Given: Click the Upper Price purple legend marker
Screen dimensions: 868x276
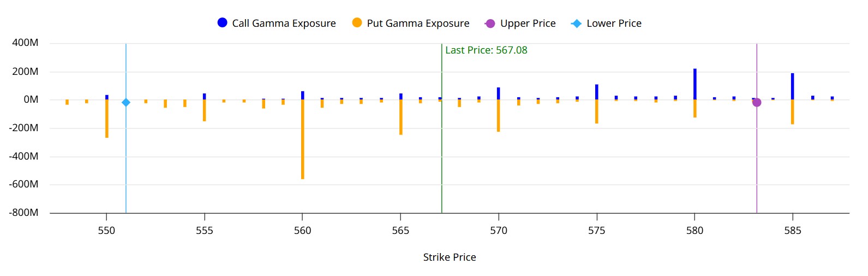Looking at the screenshot, I should point(490,24).
